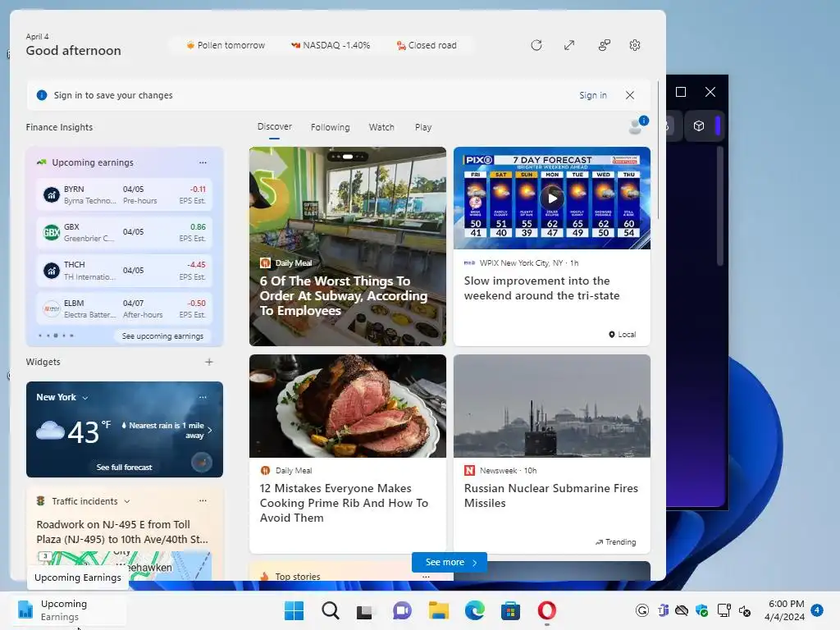Viewport: 840px width, 630px height.
Task: Open Closed road headline chip
Action: [427, 46]
